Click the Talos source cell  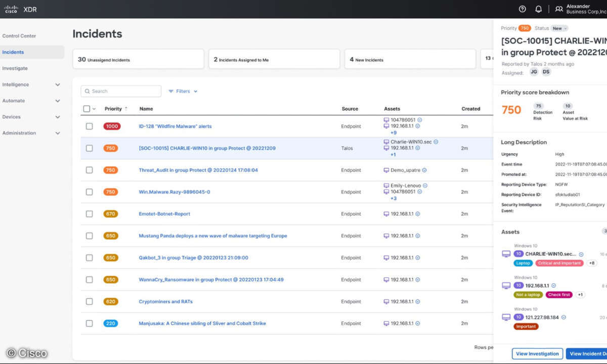pos(347,148)
